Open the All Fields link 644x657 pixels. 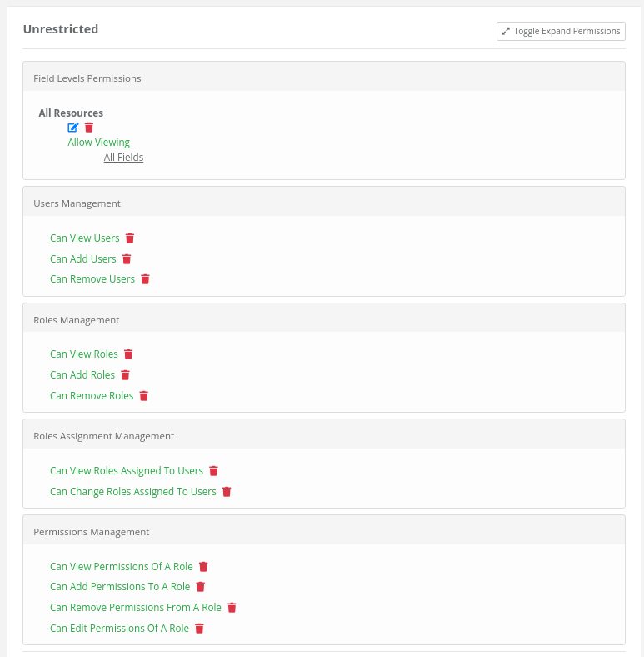(x=123, y=157)
